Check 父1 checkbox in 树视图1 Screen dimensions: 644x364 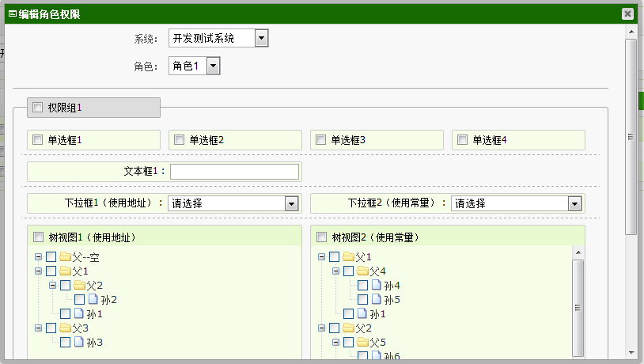coord(51,271)
